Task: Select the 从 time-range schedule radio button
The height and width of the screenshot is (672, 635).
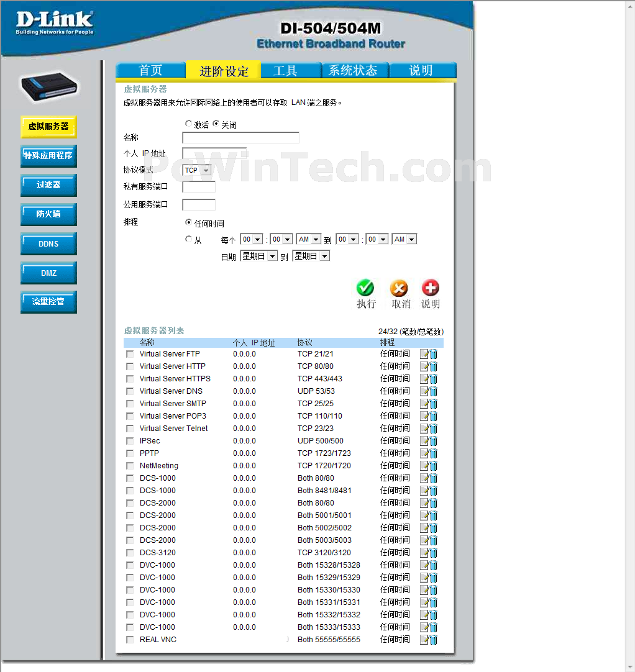Action: pos(188,238)
